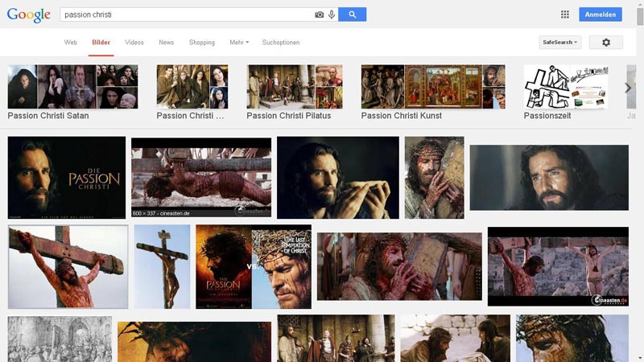Open the black-and-white engraving thumbnail
The height and width of the screenshot is (362, 644).
pos(60,339)
